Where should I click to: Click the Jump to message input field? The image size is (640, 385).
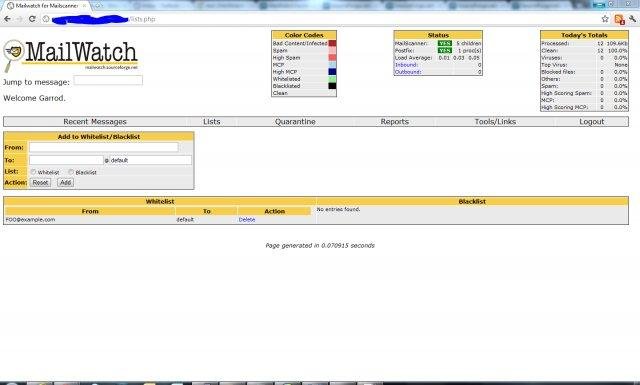tap(108, 80)
